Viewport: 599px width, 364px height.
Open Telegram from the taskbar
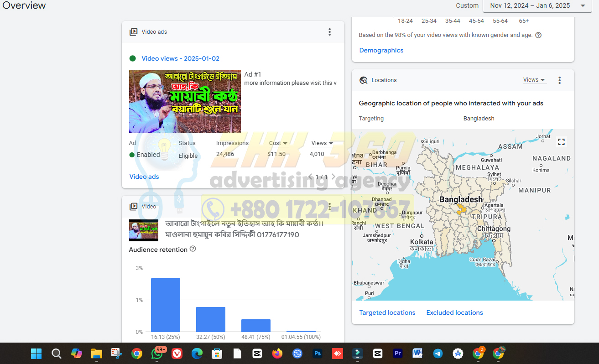click(438, 354)
